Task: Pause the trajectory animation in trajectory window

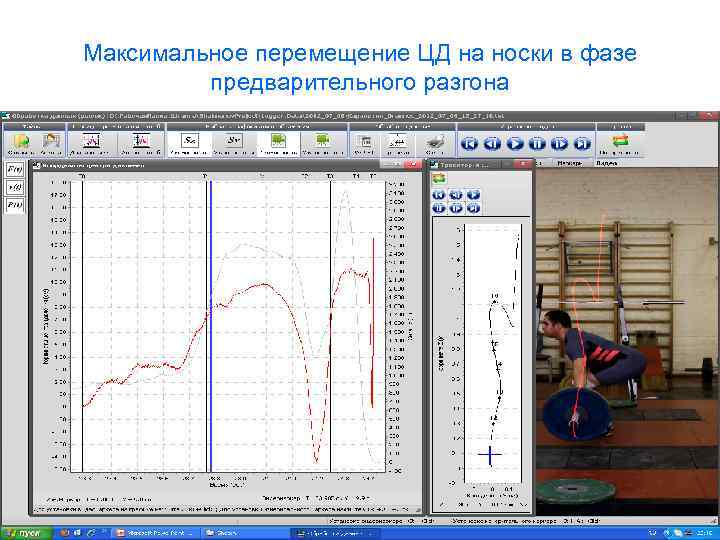Action: click(x=439, y=208)
